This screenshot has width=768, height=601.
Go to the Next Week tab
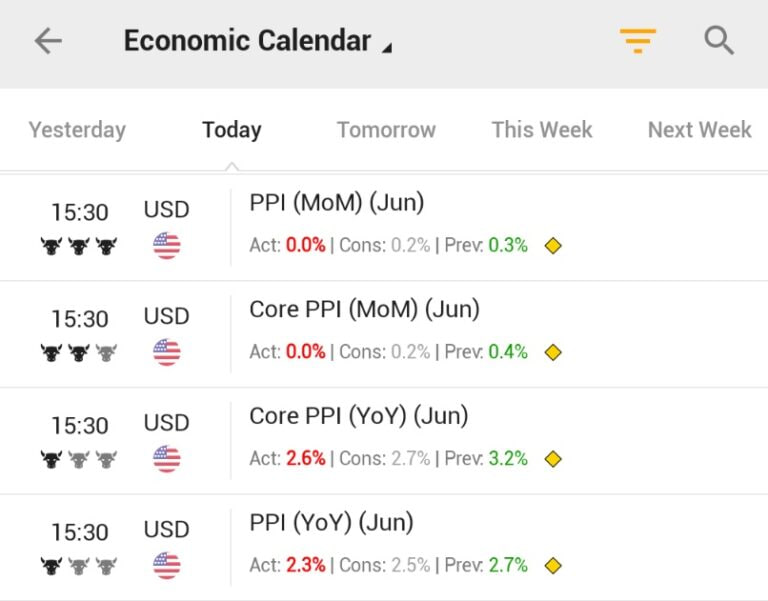699,130
